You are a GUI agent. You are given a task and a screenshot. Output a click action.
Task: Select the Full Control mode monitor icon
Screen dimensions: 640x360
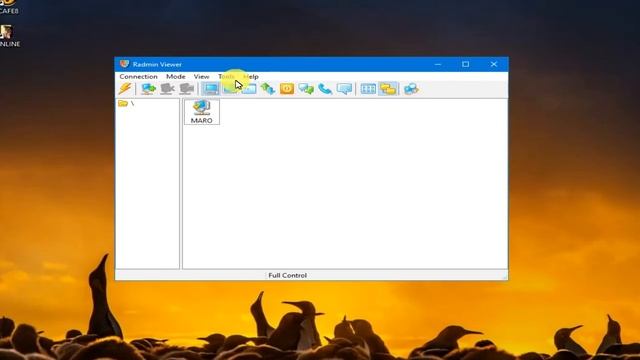coord(211,89)
